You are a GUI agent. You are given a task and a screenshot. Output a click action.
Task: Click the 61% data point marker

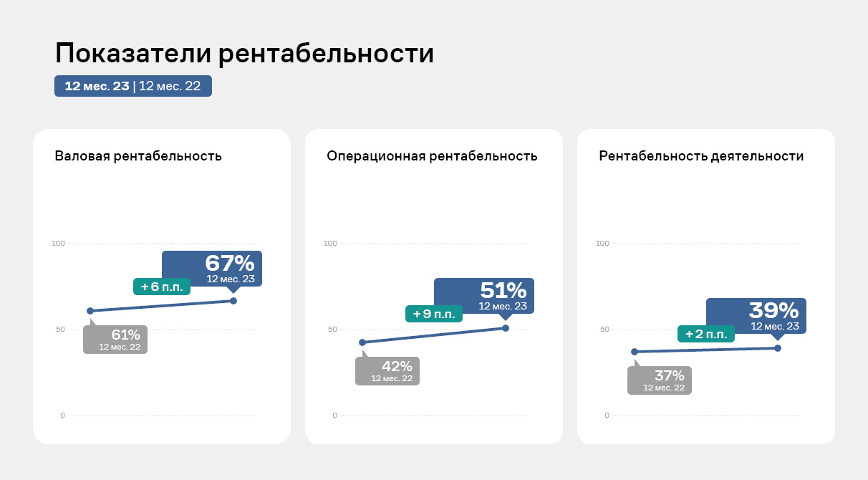coord(90,311)
